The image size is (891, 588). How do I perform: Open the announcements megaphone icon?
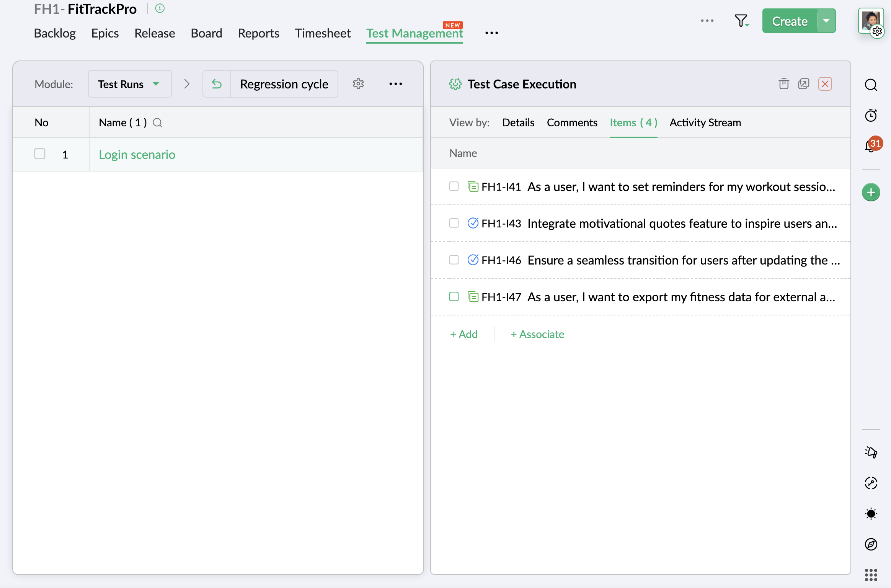coord(871,452)
